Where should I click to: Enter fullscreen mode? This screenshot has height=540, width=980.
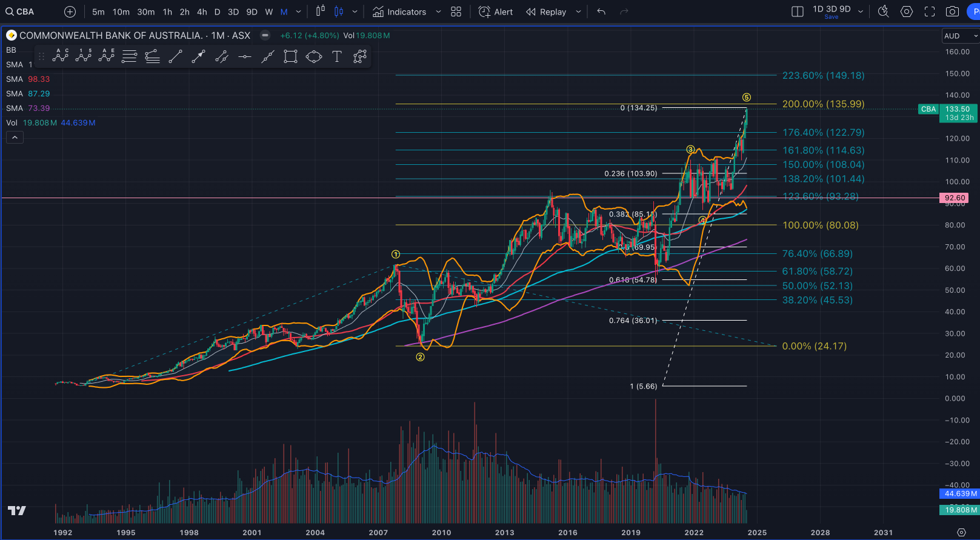click(930, 12)
